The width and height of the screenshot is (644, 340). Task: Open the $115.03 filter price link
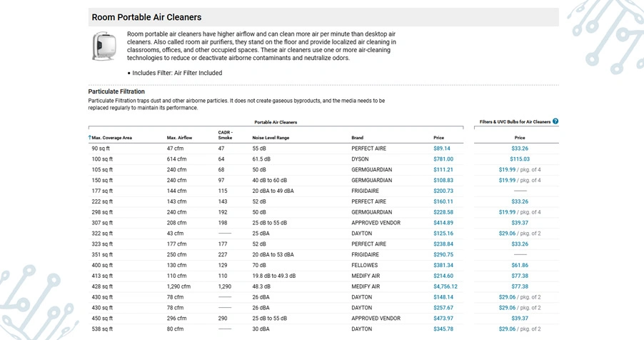(520, 159)
